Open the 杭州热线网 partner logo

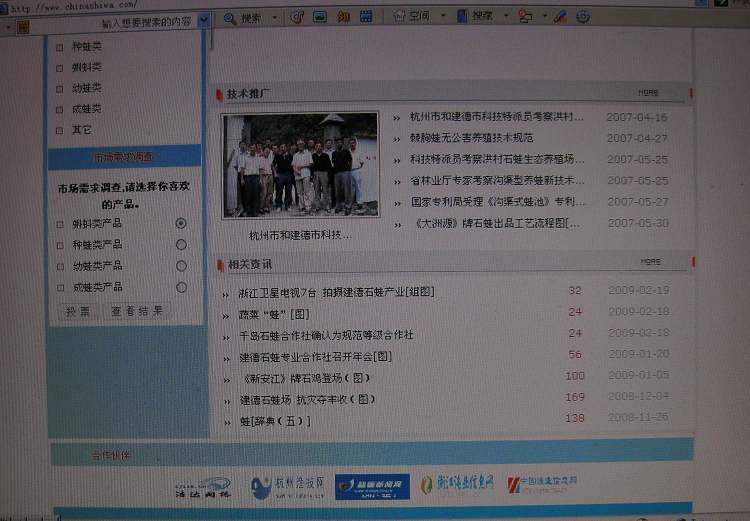pyautogui.click(x=288, y=487)
